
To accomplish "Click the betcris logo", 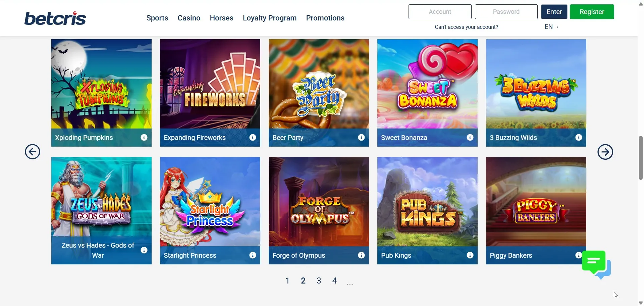I will [x=55, y=18].
